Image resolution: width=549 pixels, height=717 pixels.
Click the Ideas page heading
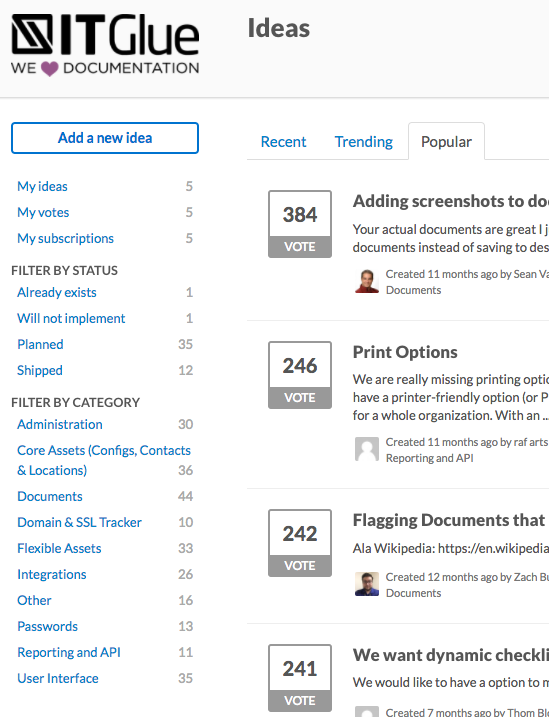point(278,28)
